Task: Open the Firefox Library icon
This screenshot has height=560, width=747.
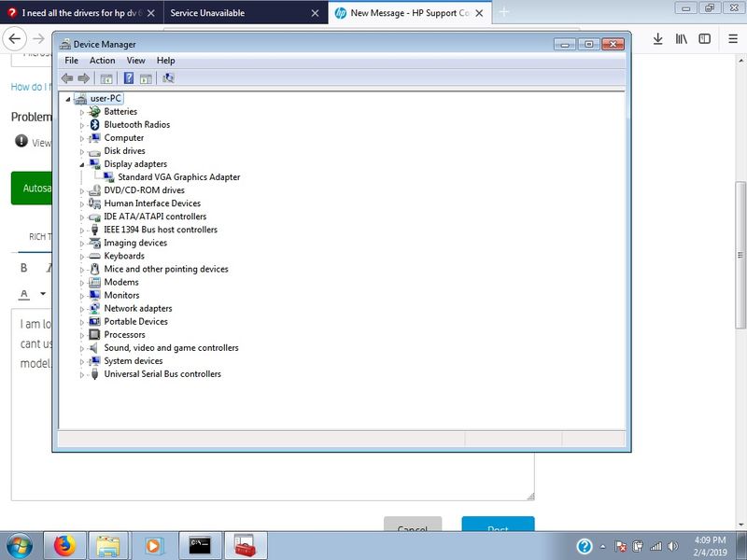Action: (x=682, y=39)
